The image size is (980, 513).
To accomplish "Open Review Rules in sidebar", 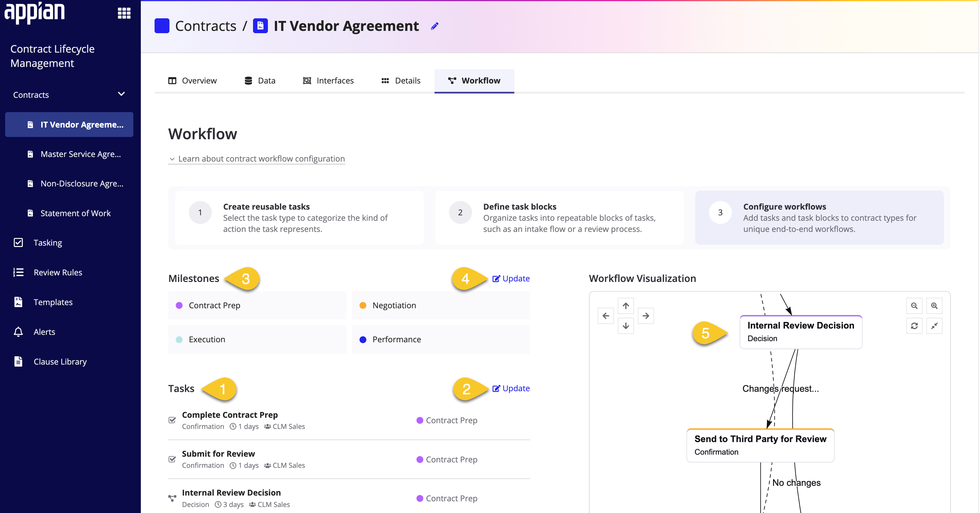I will (48, 273).
